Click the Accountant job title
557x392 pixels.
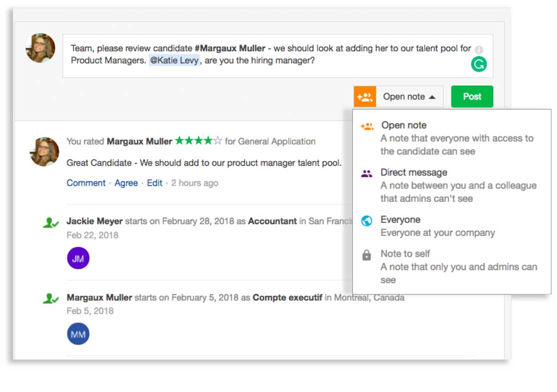tap(272, 221)
